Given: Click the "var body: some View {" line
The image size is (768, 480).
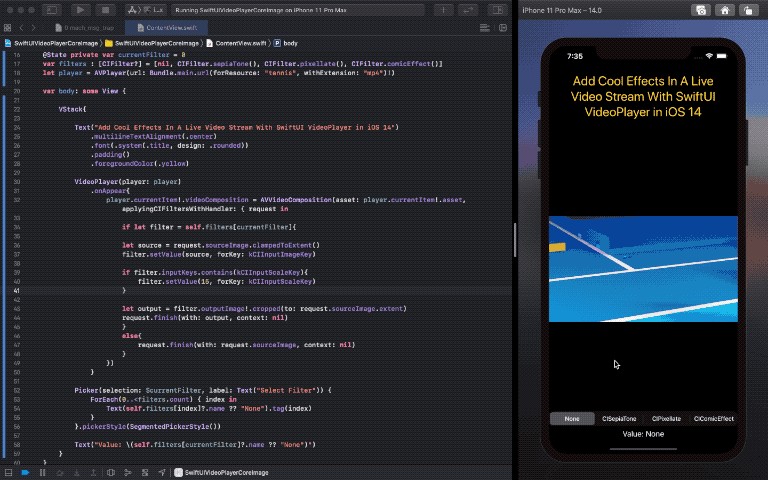Looking at the screenshot, I should point(84,91).
